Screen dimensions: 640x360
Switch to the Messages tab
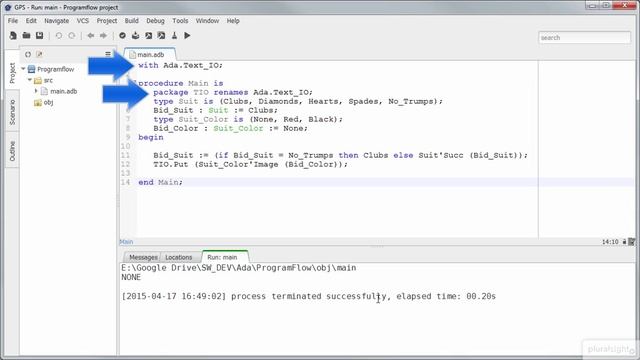coord(142,257)
